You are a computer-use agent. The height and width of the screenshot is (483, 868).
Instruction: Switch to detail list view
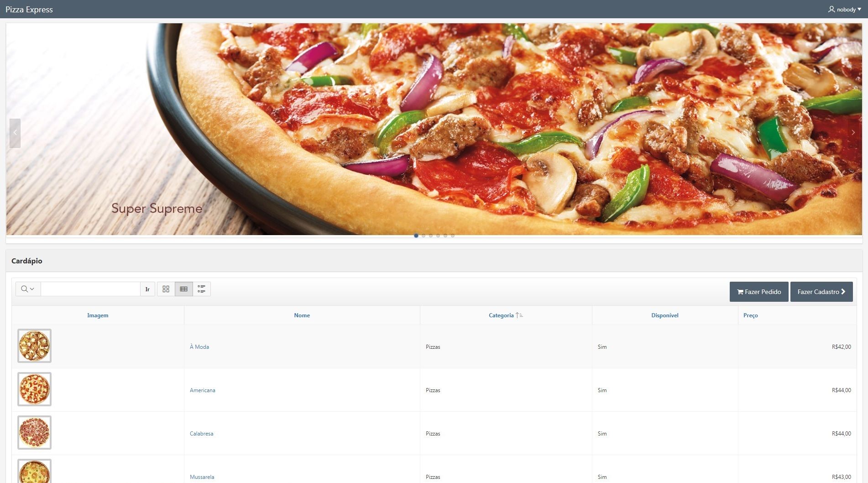[201, 289]
